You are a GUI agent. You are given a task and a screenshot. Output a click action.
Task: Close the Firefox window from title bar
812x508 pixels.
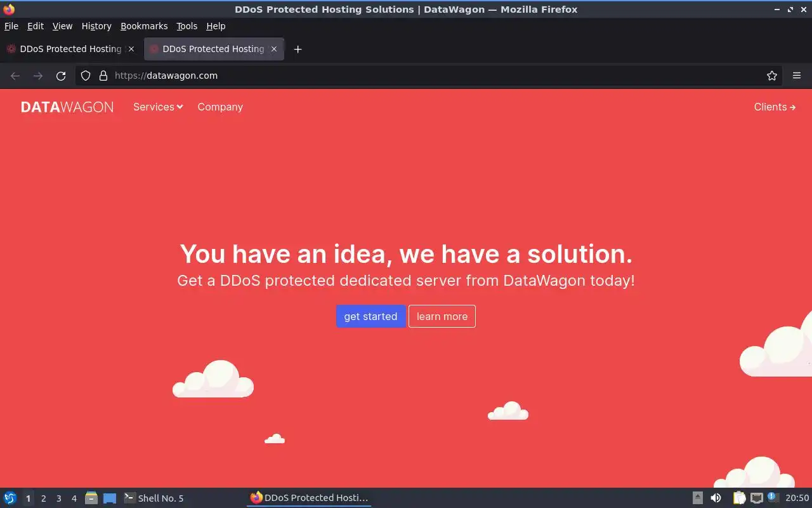coord(803,10)
